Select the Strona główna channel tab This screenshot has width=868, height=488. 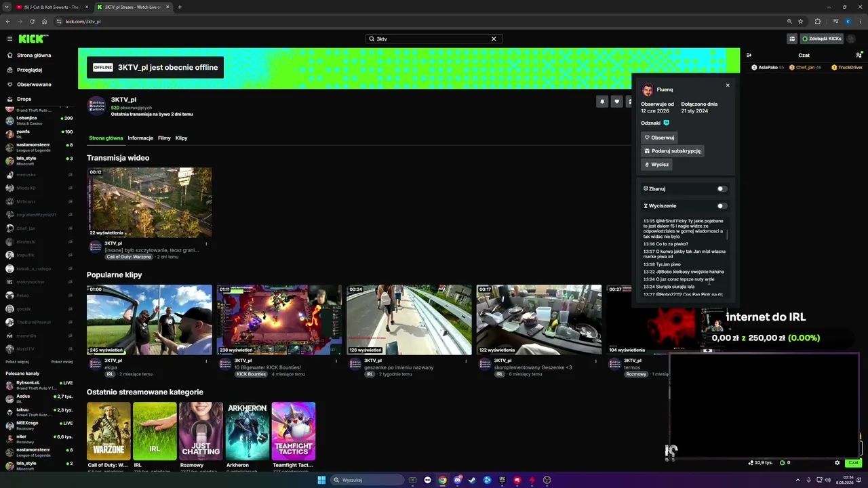[x=106, y=138]
